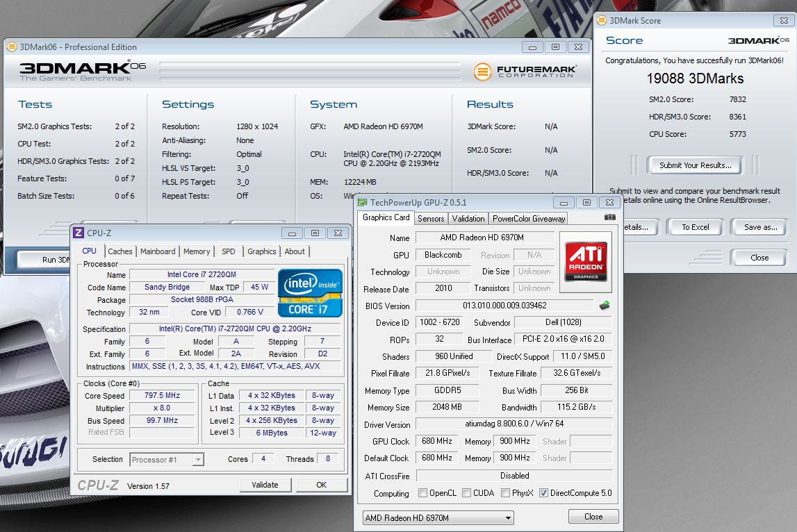Minimize the CPU-Z window
Viewport: 797px width, 532px height.
tap(292, 233)
